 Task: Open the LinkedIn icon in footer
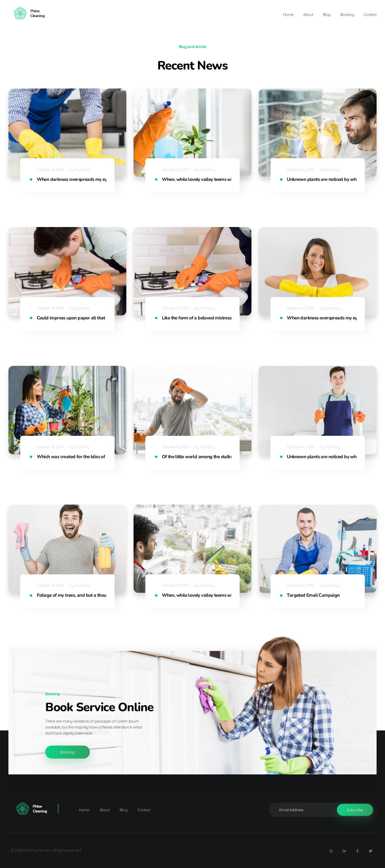(344, 851)
